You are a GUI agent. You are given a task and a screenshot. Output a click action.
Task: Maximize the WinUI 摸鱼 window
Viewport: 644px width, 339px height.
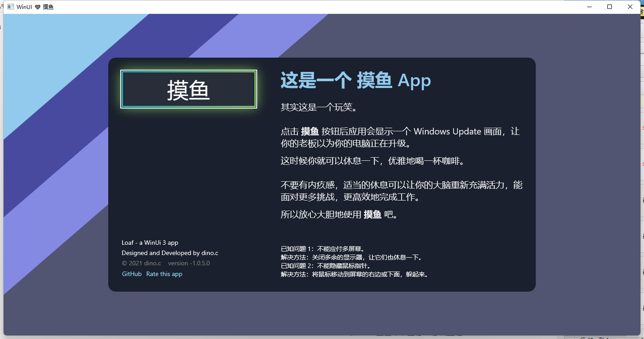[x=610, y=7]
